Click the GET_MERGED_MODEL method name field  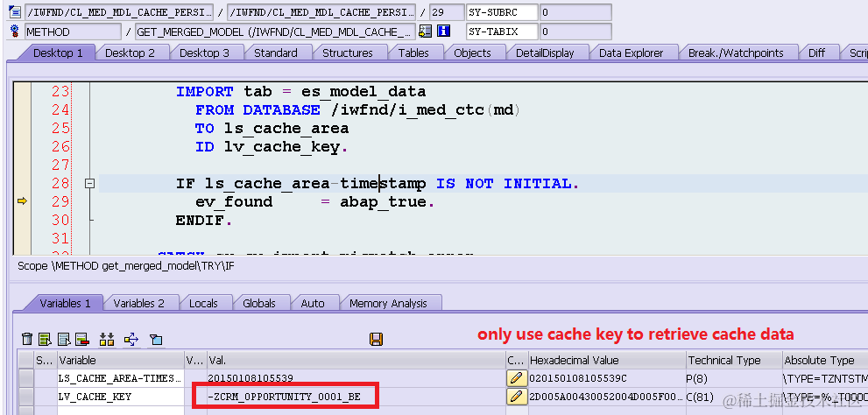point(275,32)
